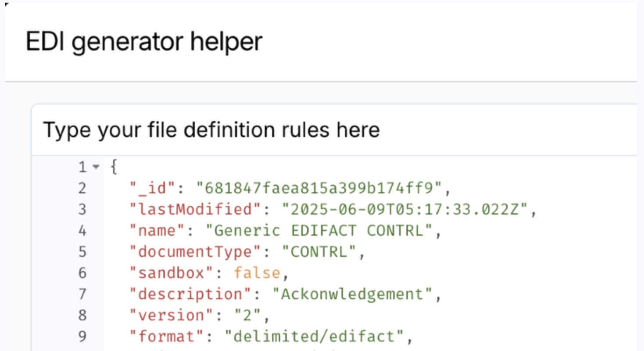The height and width of the screenshot is (351, 644).
Task: Click the file definition rules header
Action: pos(211,129)
